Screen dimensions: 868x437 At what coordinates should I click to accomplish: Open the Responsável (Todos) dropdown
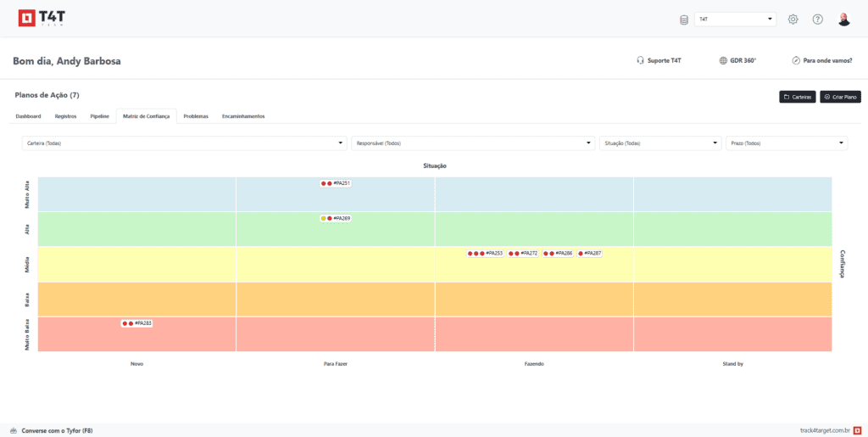tap(472, 143)
